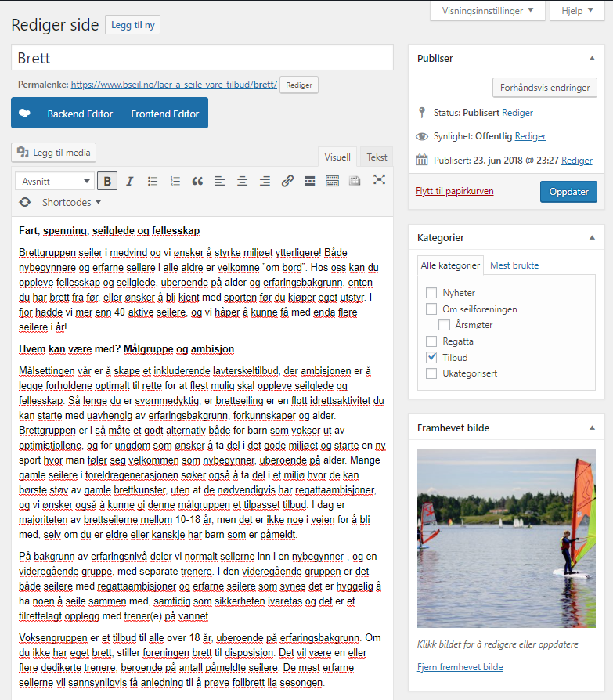This screenshot has height=700, width=613.
Task: Click Fjern fremhevet bilde link
Action: [x=460, y=667]
